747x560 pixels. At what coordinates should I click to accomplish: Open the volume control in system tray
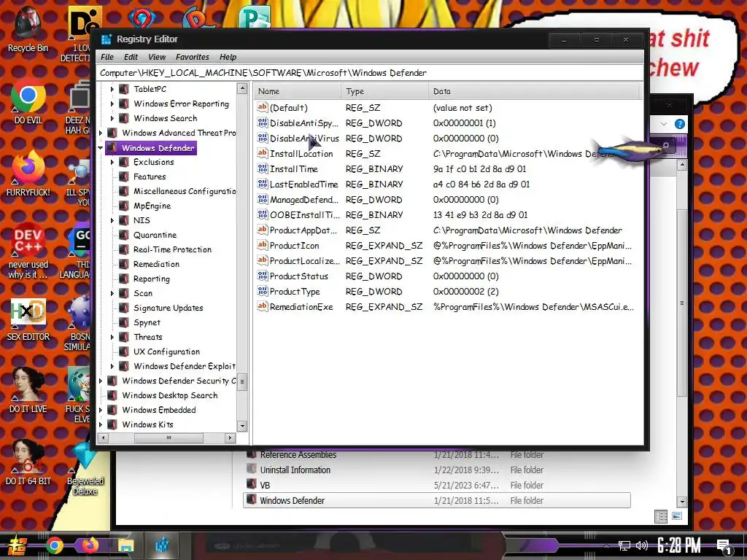coord(642,545)
